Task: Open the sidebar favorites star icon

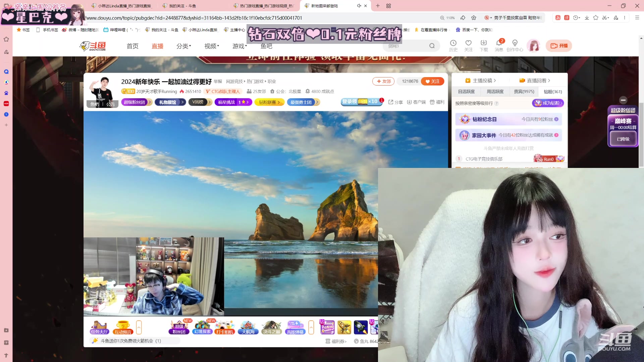Action: coord(6,39)
